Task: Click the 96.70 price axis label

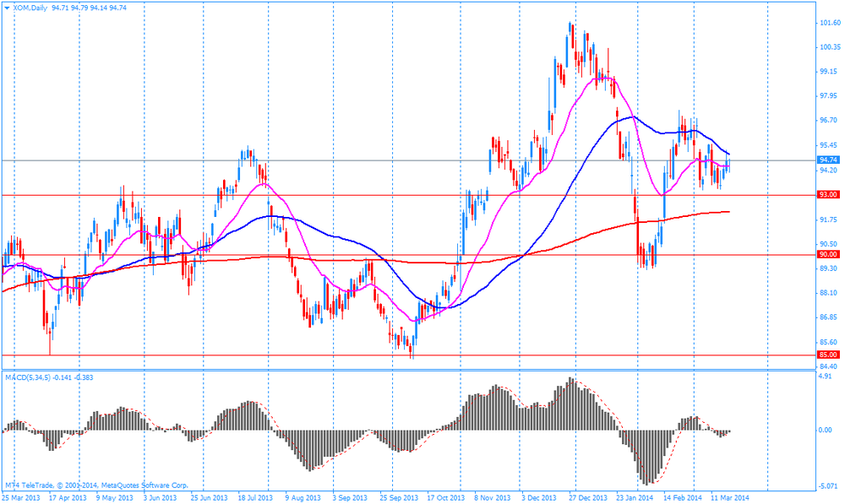Action: coord(830,120)
